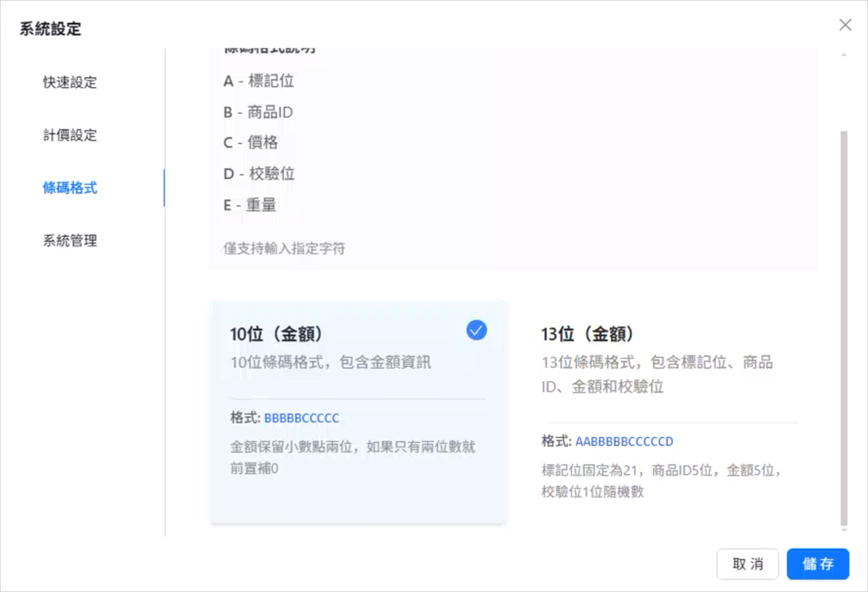
Task: Click the 13位（金額）title heading
Action: (x=587, y=334)
